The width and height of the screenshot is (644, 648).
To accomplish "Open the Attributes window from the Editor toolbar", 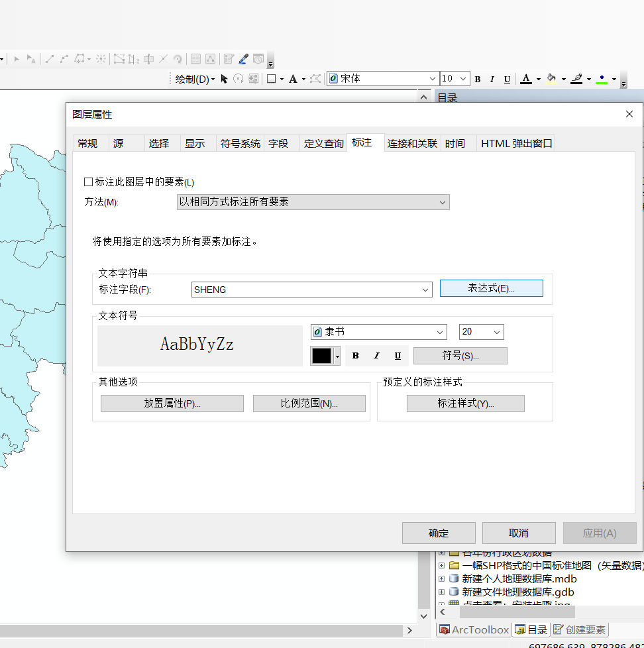I will click(196, 59).
